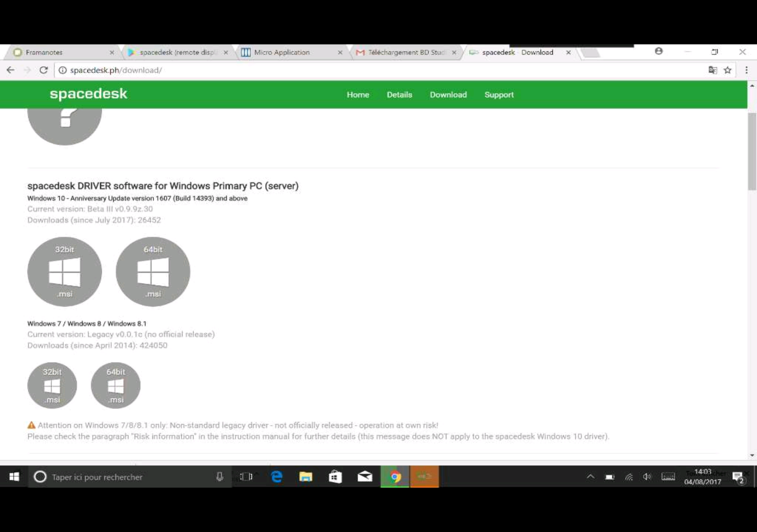Switch to the Micro Application tab

tap(292, 52)
